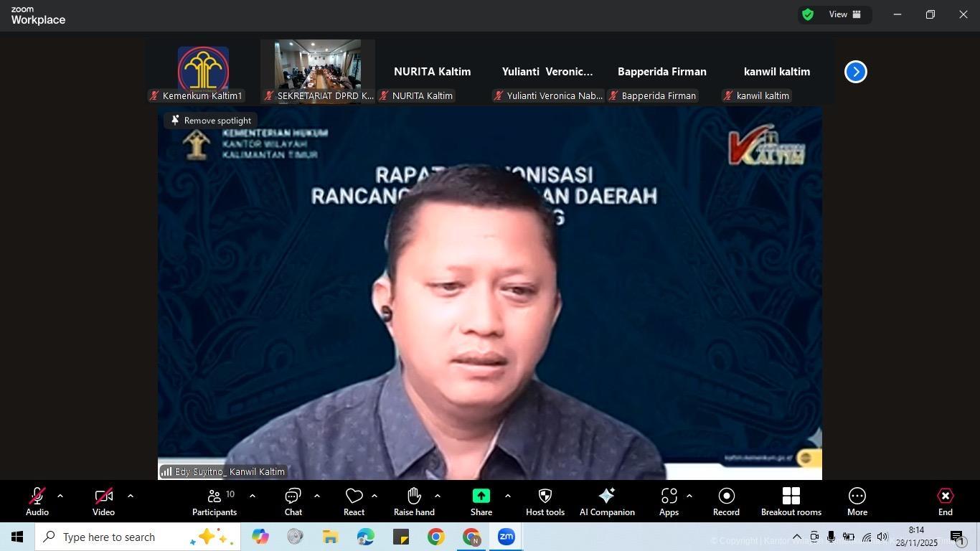Open the More menu

click(x=857, y=501)
